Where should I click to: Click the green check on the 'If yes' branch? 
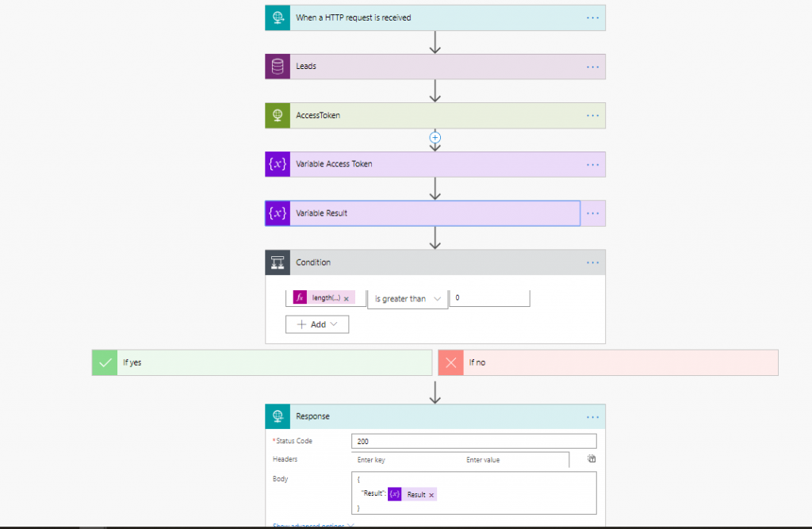coord(104,362)
